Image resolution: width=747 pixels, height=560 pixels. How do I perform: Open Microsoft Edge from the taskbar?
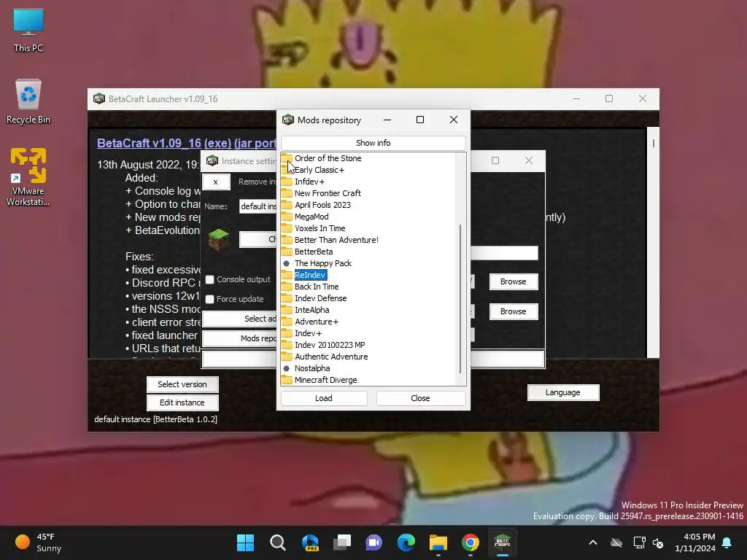pos(406,542)
